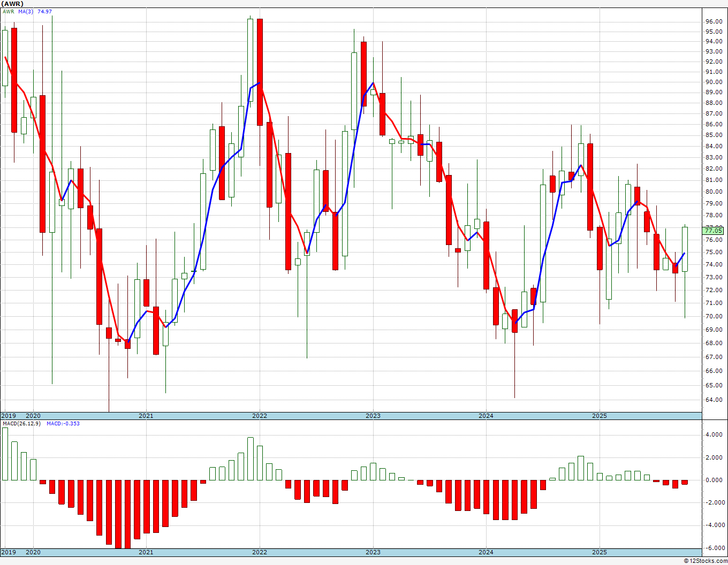Select the 88.00 price axis label
This screenshot has height=565, width=728.
714,103
